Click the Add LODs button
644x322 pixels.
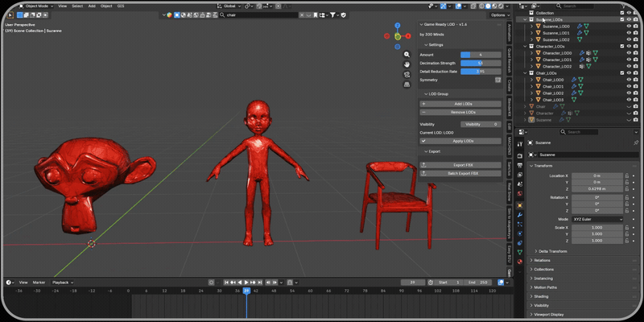click(x=460, y=104)
